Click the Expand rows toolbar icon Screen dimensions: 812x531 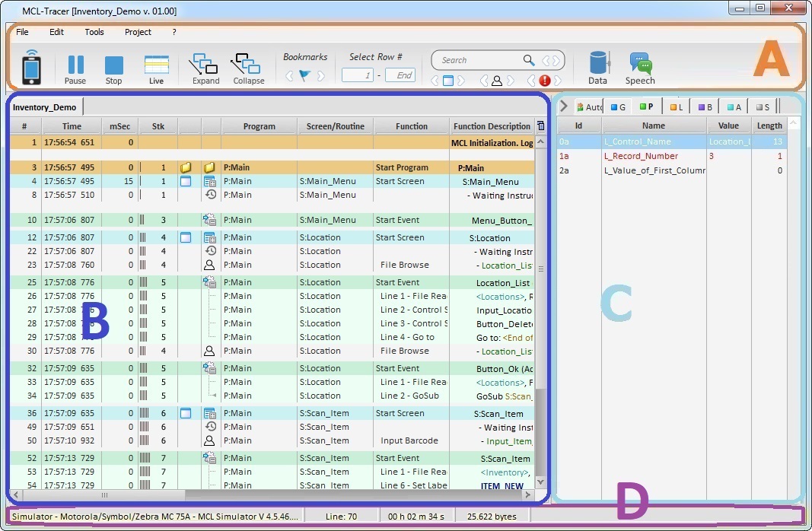coord(205,68)
